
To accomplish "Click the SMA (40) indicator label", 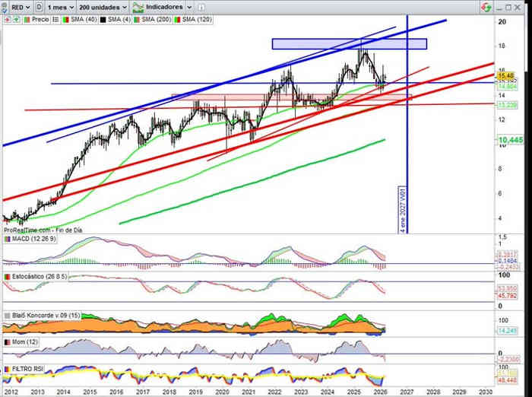I will click(x=82, y=19).
